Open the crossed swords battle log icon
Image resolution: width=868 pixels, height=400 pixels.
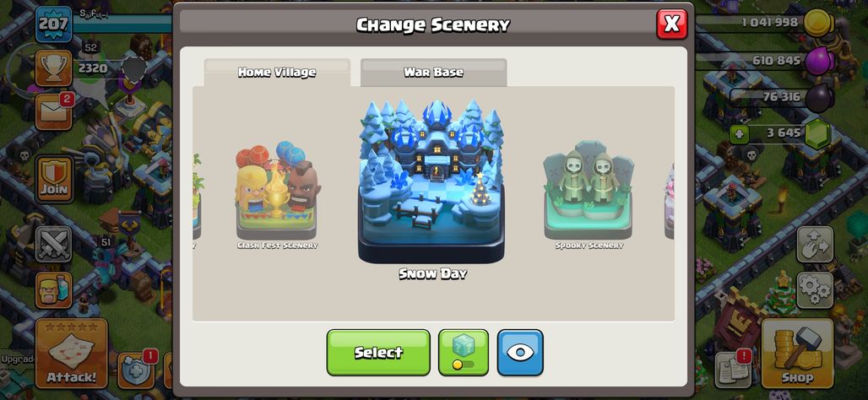click(x=54, y=244)
